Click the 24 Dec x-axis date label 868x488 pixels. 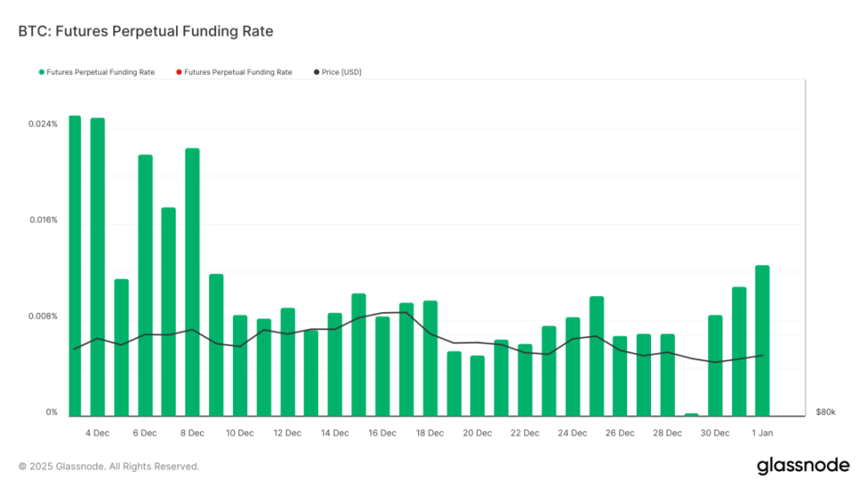[x=572, y=434]
